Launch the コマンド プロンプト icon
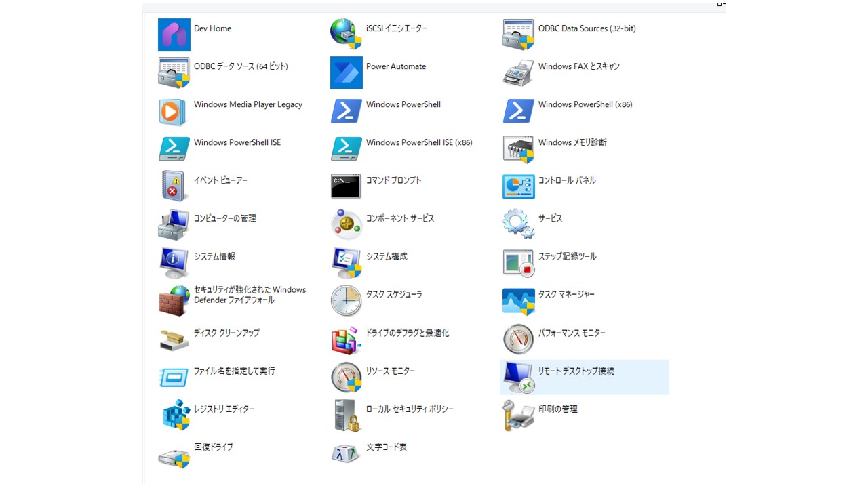The height and width of the screenshot is (488, 868). (347, 186)
